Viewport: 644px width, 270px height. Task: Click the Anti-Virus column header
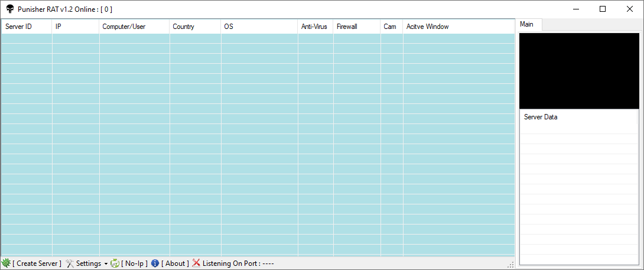315,27
